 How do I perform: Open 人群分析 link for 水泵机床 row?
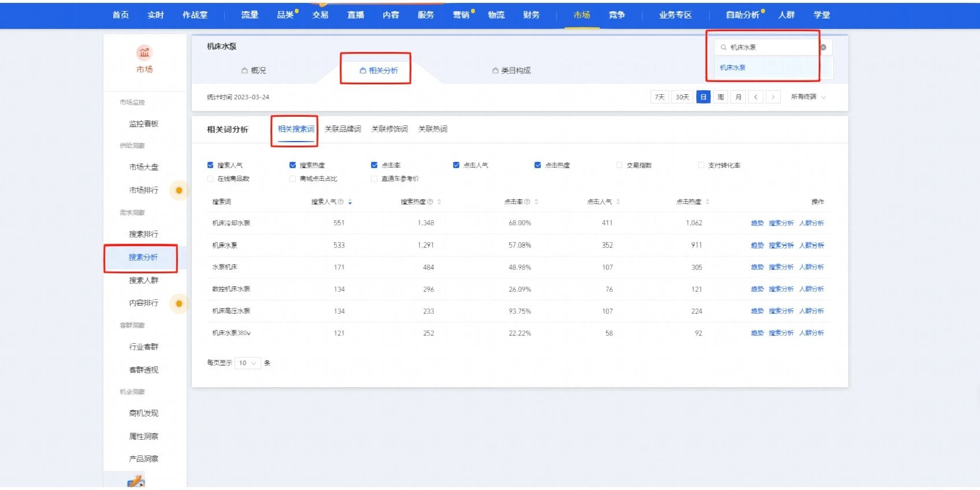click(x=811, y=267)
